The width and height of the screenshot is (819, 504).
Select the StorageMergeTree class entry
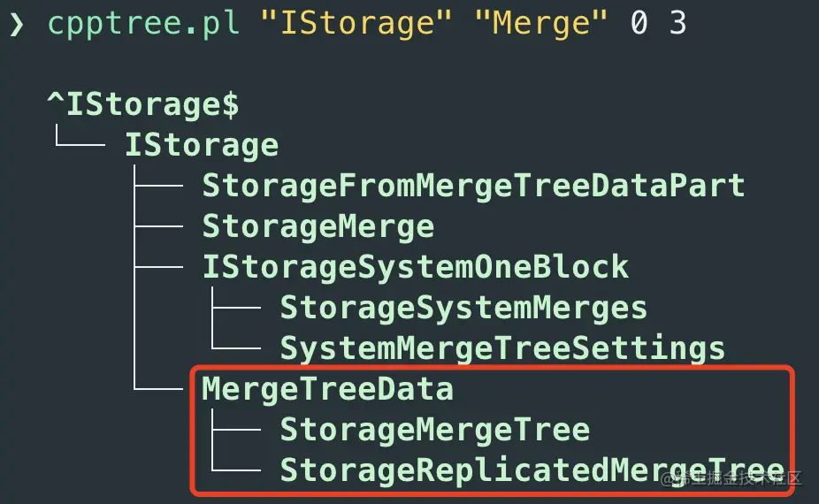(434, 430)
